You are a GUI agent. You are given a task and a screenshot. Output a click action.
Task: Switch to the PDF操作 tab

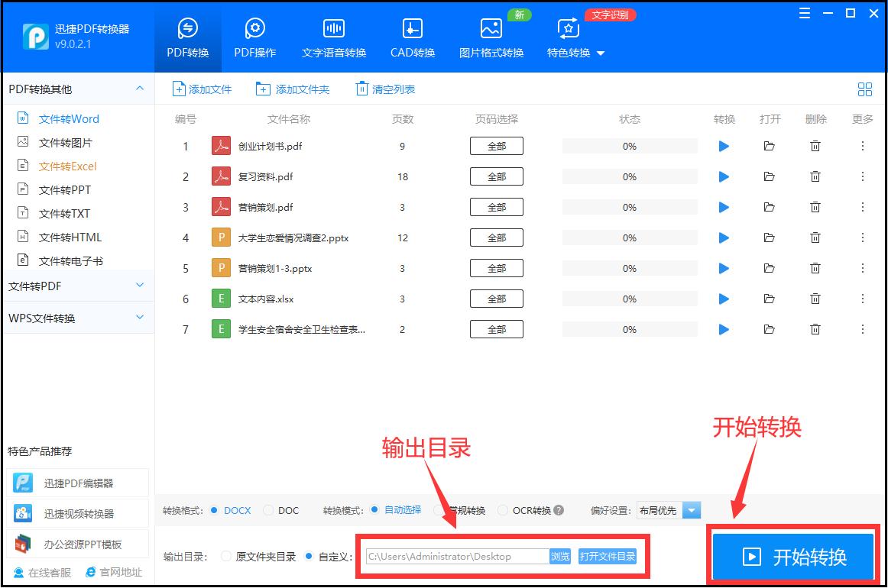(254, 36)
